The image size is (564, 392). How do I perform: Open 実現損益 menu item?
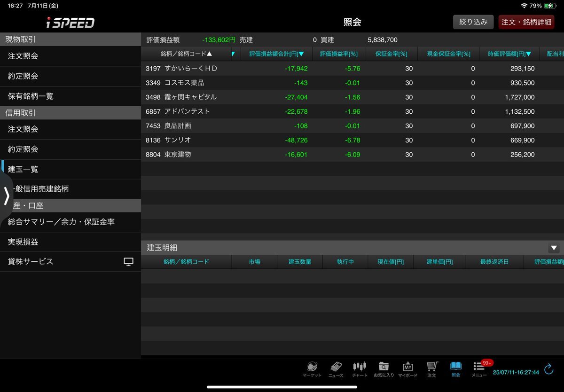(70, 242)
